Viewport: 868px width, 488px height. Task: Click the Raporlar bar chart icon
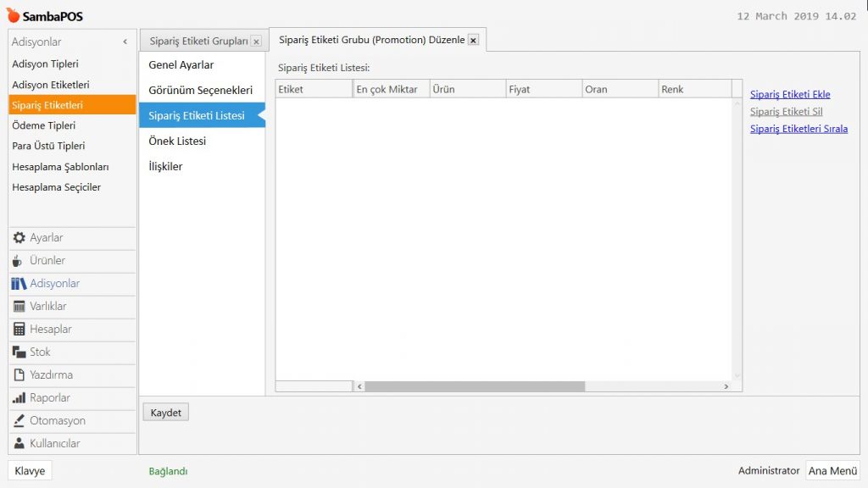pos(19,398)
